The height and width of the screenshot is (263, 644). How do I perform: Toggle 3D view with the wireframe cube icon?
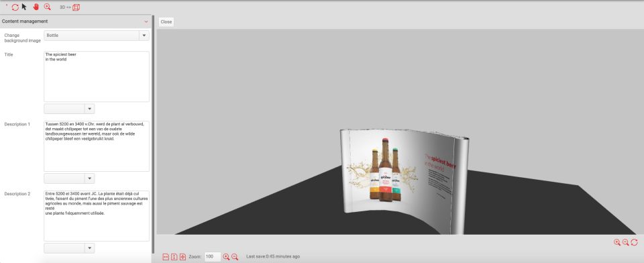76,7
